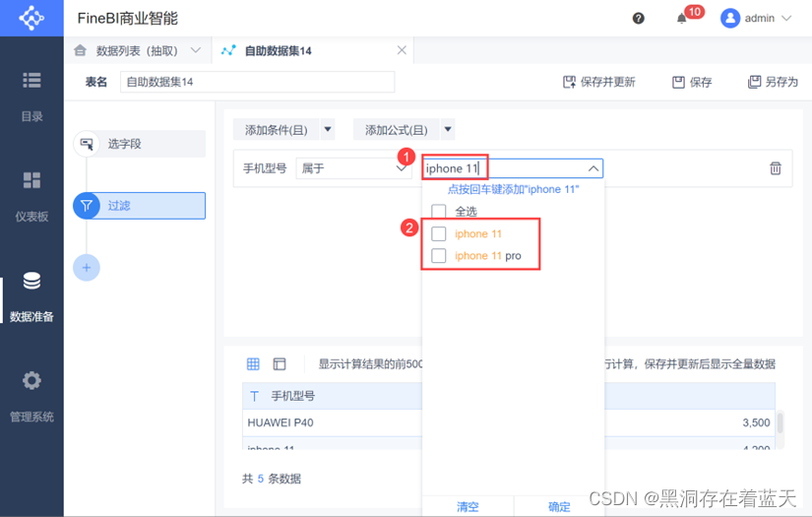Check the iphone 11 checkbox
Screen dimensions: 812x517
pyautogui.click(x=439, y=233)
